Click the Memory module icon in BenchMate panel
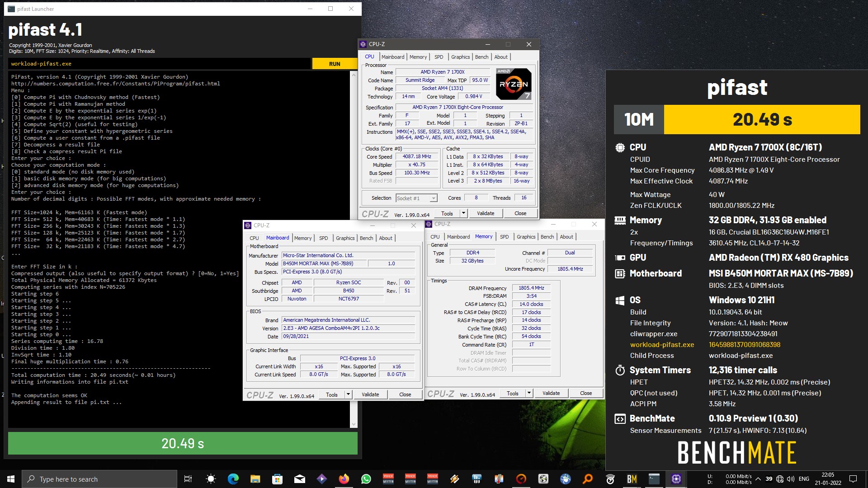This screenshot has width=868, height=488. (620, 220)
